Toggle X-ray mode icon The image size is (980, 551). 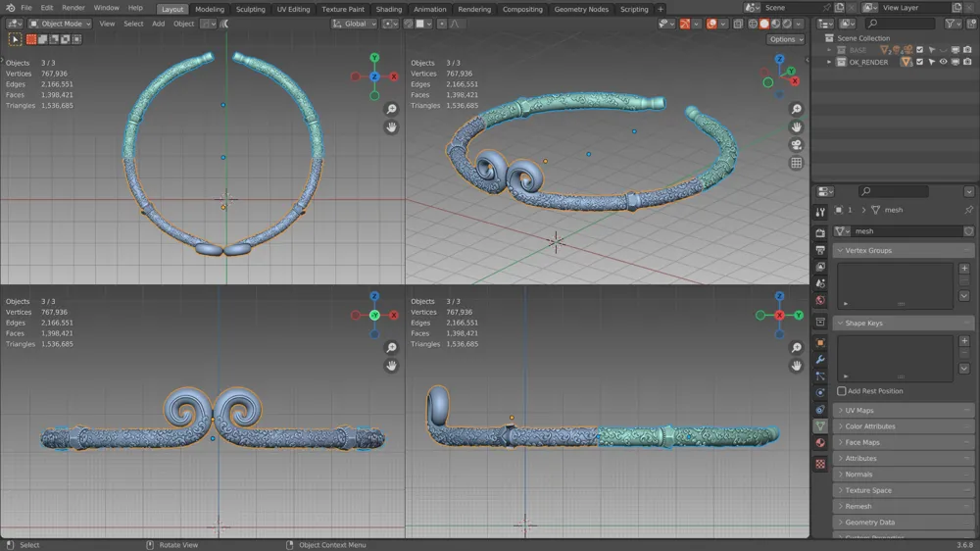point(738,24)
